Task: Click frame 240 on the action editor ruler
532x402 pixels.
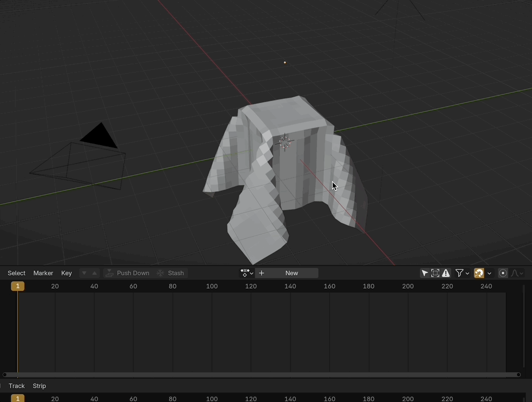Action: (486, 286)
